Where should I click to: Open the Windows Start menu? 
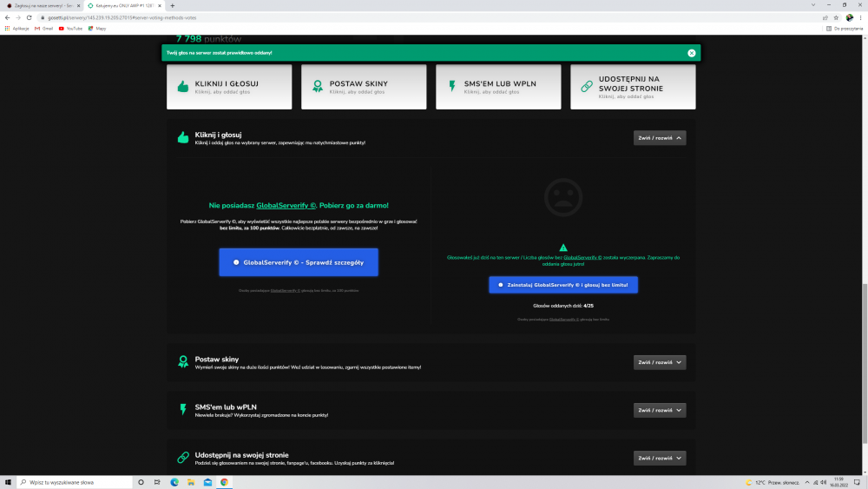pos(8,482)
